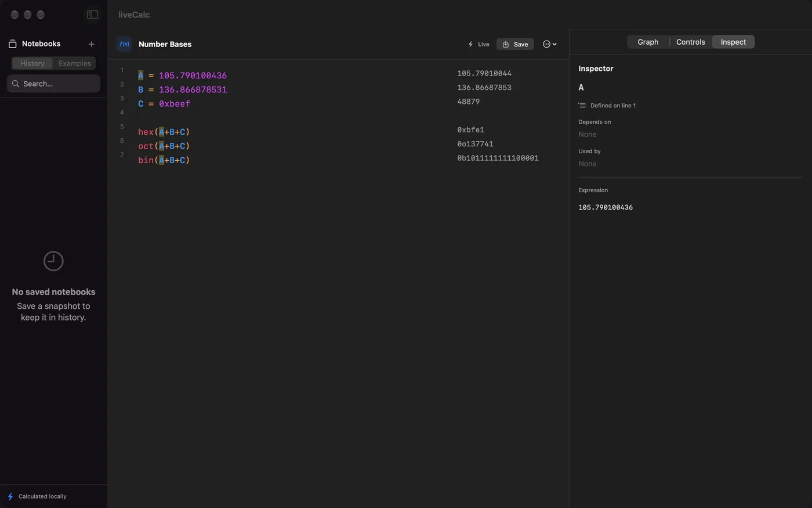Click the Notebooks stack icon
Viewport: 812px width, 508px height.
click(x=12, y=44)
